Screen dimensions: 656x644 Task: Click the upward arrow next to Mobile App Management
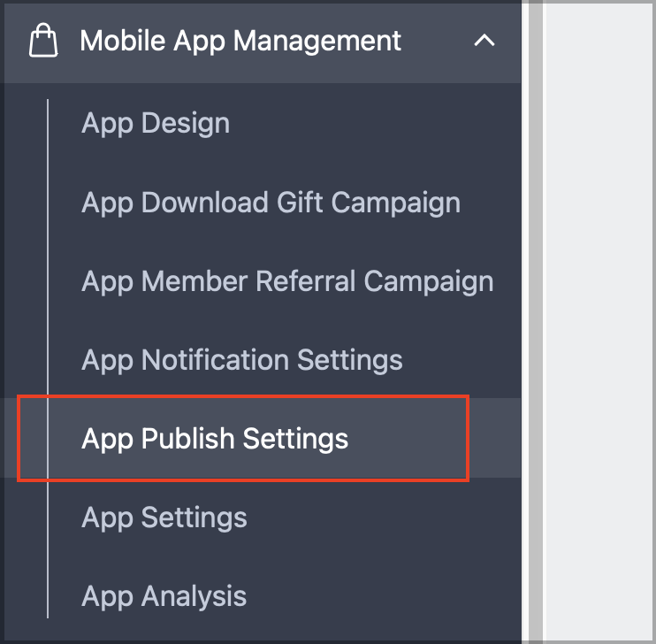(484, 41)
